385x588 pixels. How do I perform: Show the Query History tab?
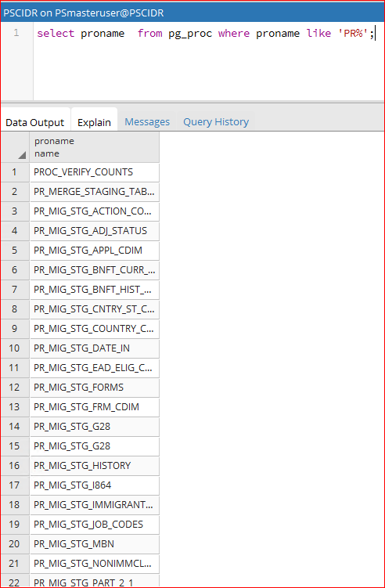pos(216,122)
